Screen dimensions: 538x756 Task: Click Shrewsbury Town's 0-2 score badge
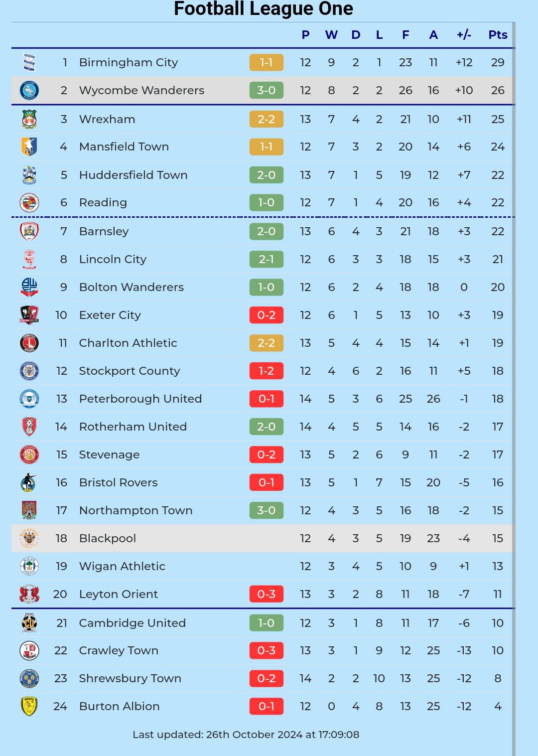tap(267, 678)
